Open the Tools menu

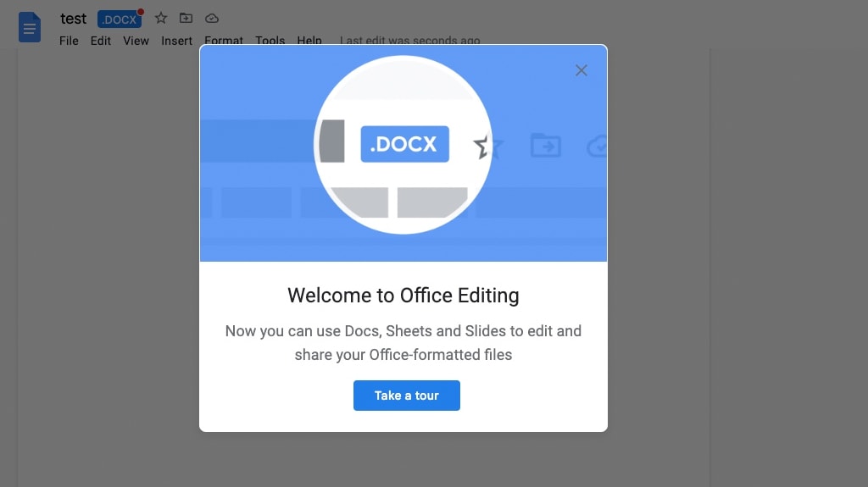pos(270,41)
